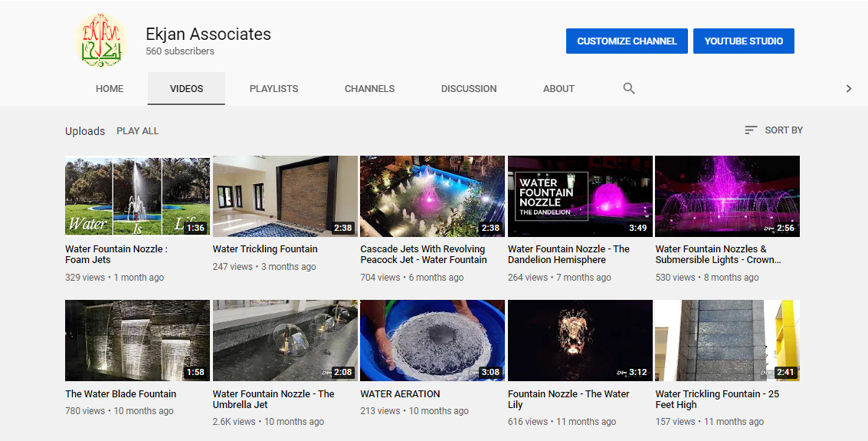Go to the Channels tab
Viewport: 868px width, 441px height.
[370, 89]
